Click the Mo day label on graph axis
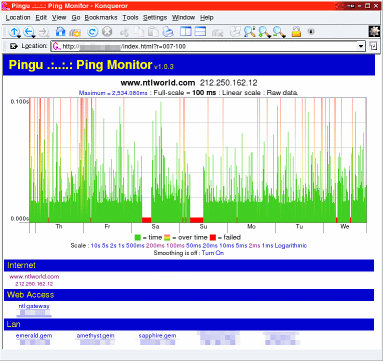 [251, 227]
